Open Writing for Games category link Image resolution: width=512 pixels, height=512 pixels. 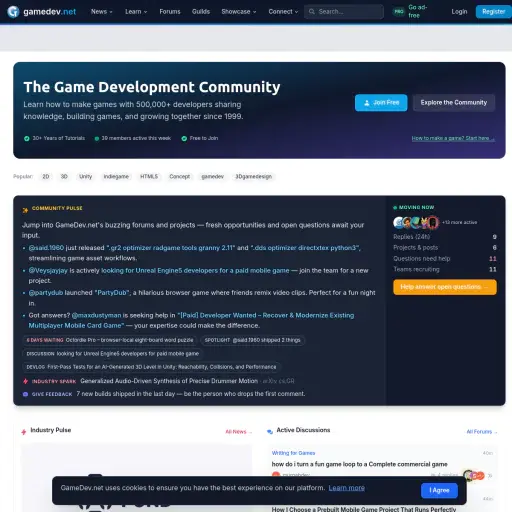293,453
